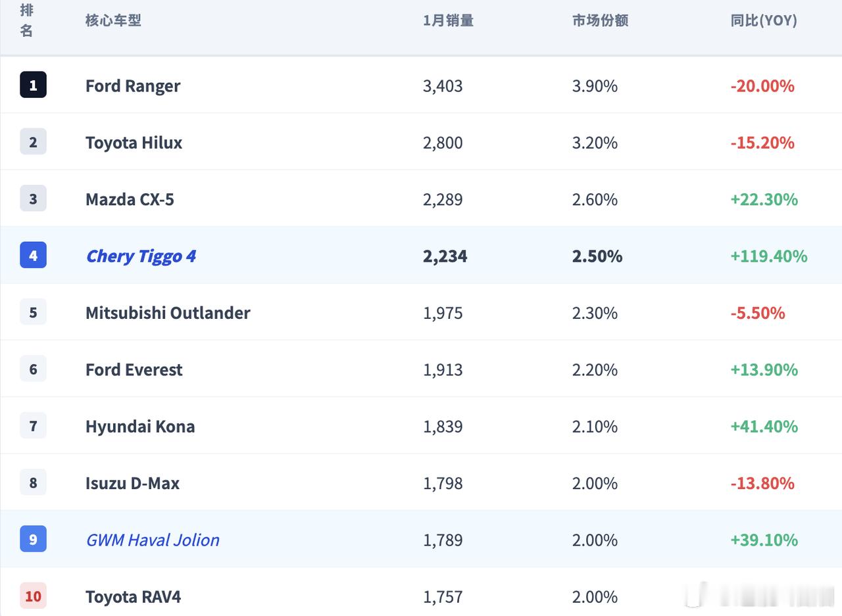
Task: Select the Toyota Hilux row name
Action: coord(134,143)
